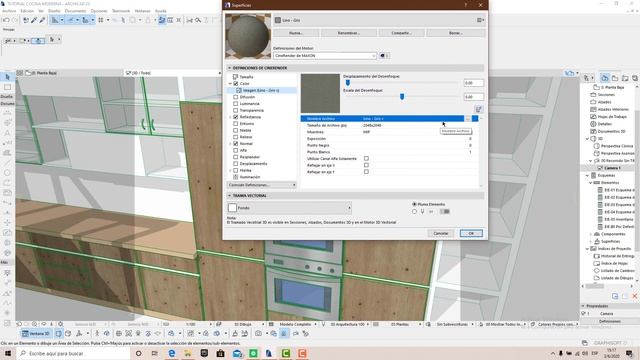The image size is (640, 360).
Task: Open the Fondo fill pattern dropdown
Action: tap(289, 208)
